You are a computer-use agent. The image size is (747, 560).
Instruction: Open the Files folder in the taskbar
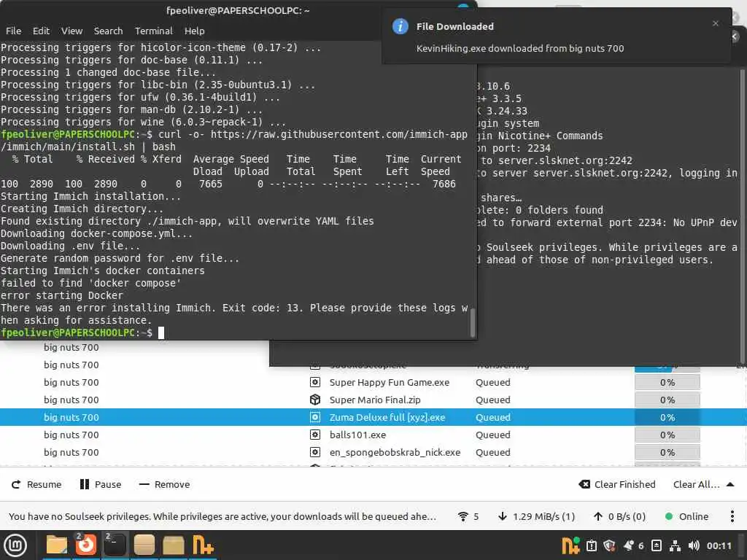(56, 545)
